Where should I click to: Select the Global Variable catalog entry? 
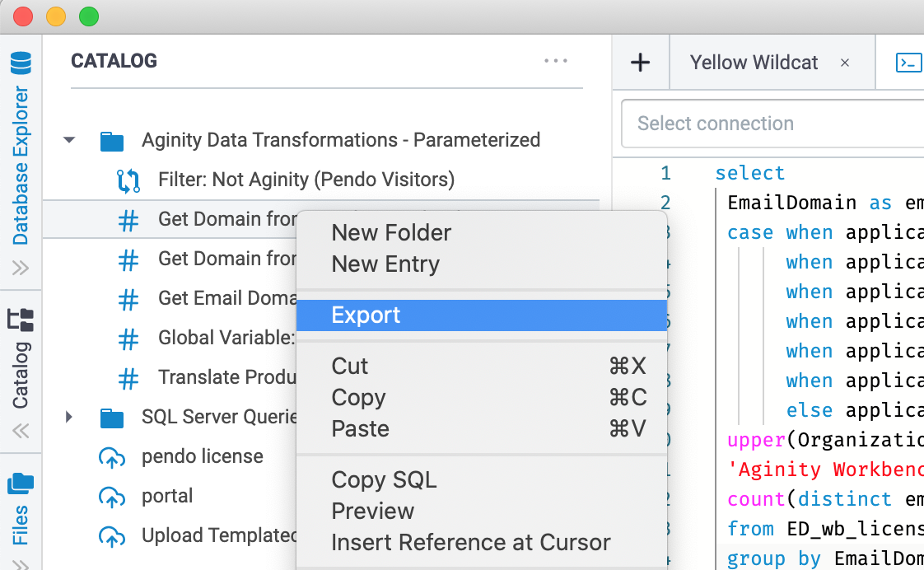226,338
